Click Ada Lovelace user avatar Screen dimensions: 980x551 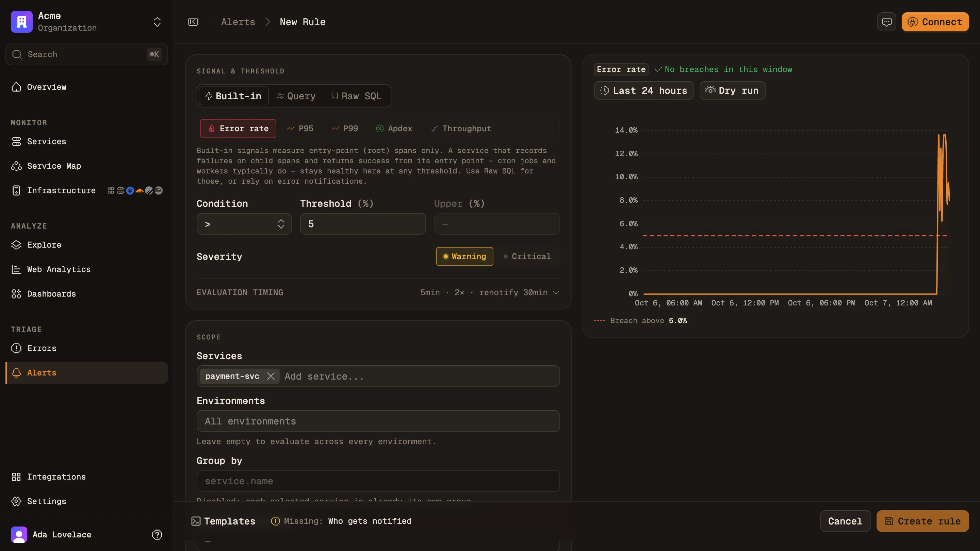(x=19, y=535)
